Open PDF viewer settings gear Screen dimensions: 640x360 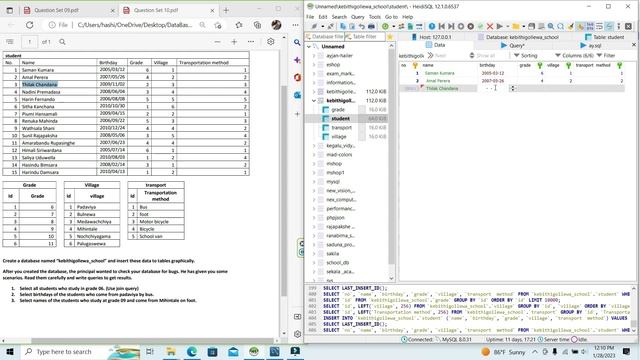point(271,42)
